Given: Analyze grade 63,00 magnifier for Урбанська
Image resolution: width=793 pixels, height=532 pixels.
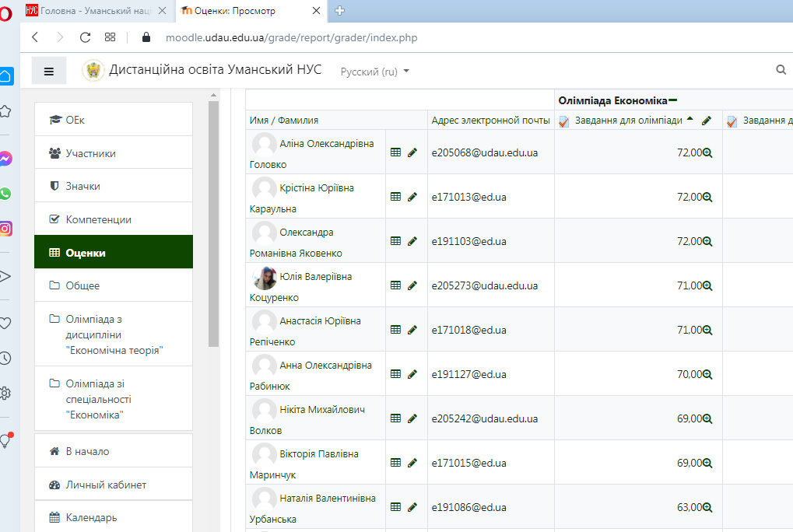Looking at the screenshot, I should pos(707,507).
